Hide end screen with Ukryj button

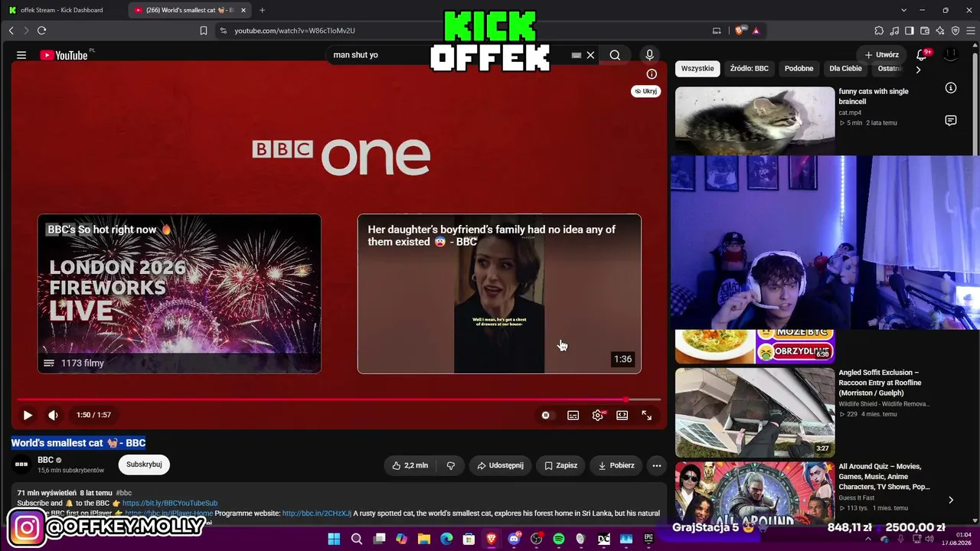tap(645, 91)
